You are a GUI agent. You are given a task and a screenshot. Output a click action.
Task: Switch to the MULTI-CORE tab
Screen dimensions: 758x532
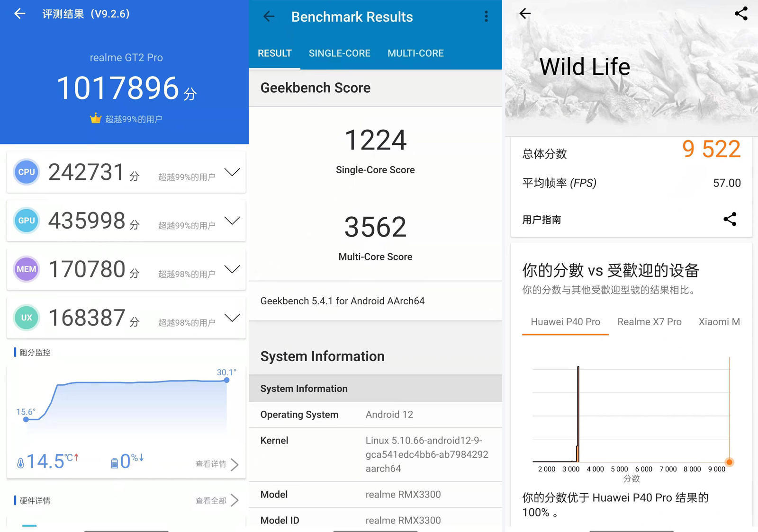click(415, 53)
